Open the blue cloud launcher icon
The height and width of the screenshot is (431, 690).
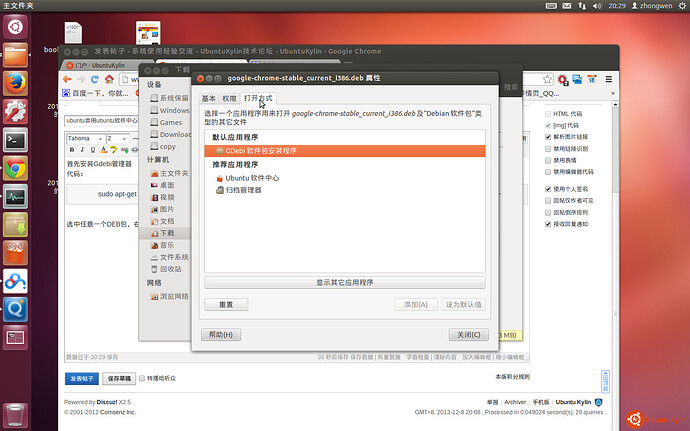[15, 281]
